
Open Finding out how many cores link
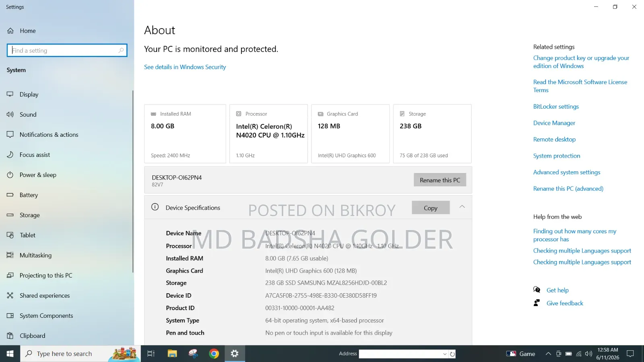point(575,235)
